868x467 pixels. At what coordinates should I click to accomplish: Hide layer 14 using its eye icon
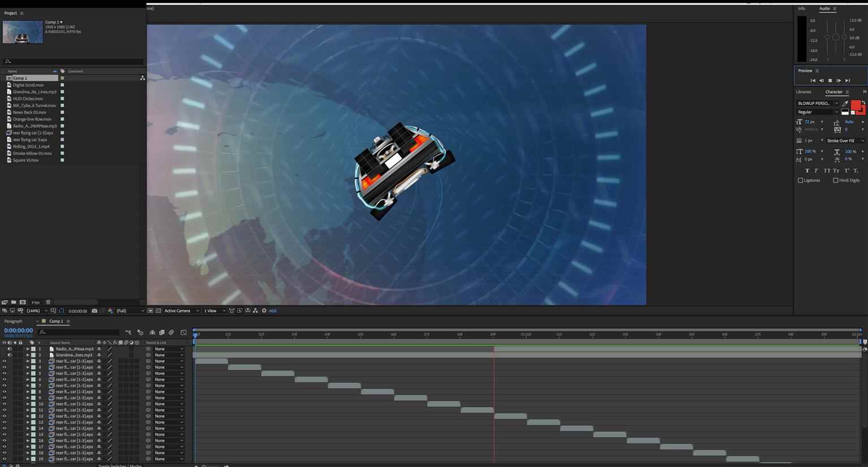click(x=5, y=428)
